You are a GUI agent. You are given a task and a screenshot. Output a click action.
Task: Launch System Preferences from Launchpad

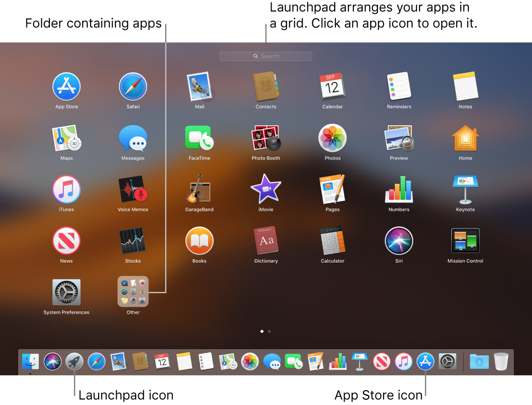(x=66, y=292)
